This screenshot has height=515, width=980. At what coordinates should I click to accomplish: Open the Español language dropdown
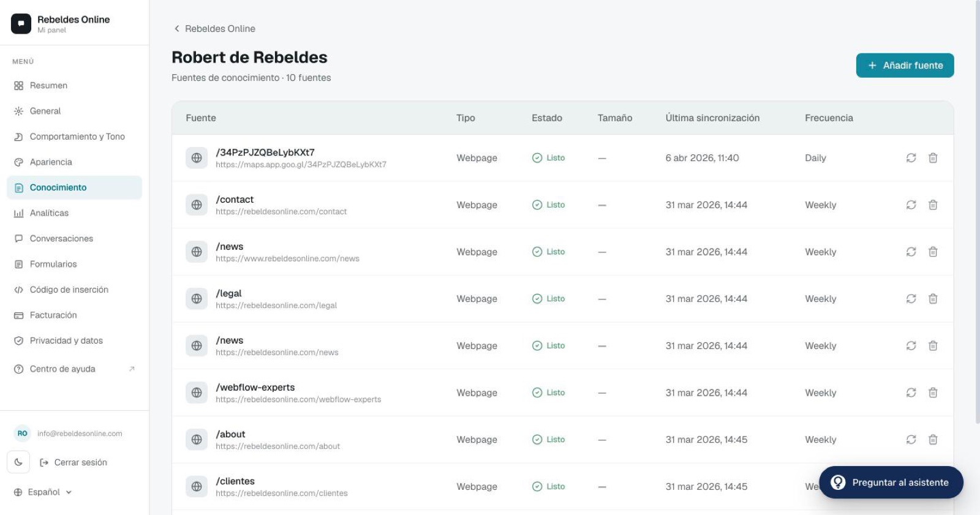43,492
